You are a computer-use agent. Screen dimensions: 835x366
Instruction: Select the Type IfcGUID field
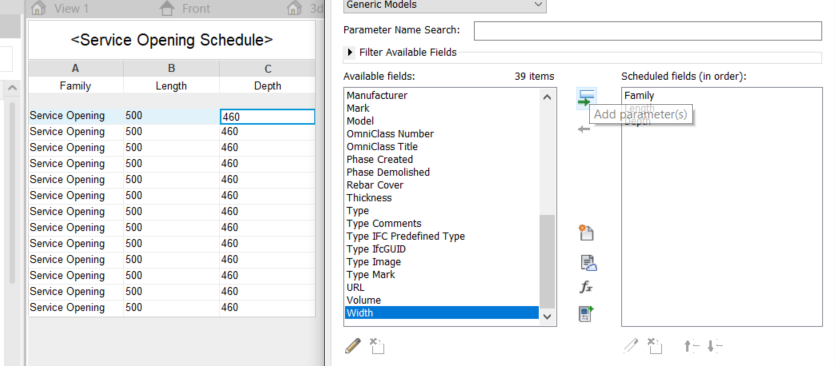point(376,249)
